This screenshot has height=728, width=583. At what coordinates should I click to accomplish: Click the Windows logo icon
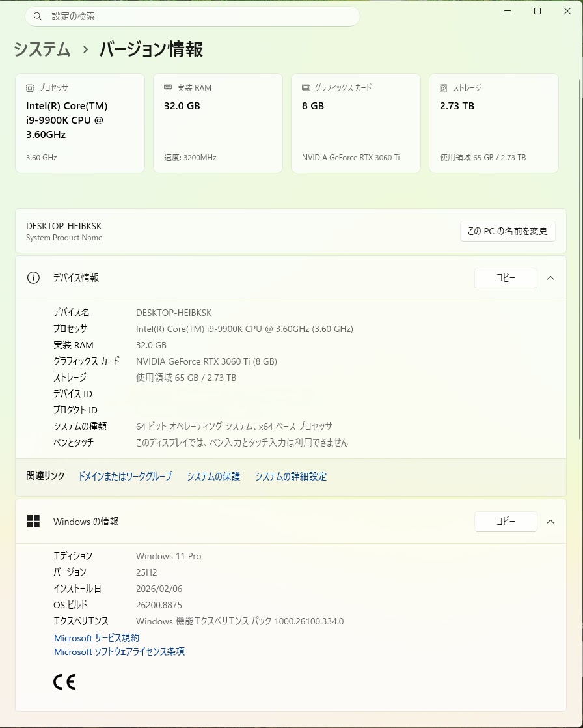33,522
